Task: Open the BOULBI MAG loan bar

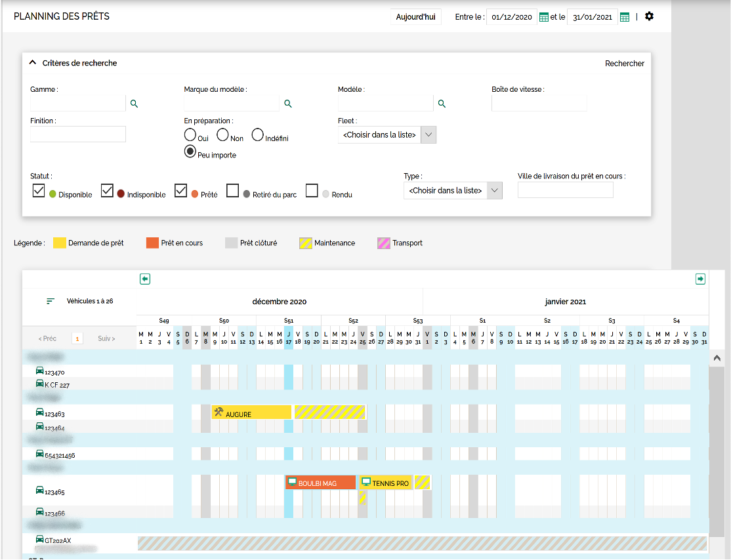Action: 321,483
